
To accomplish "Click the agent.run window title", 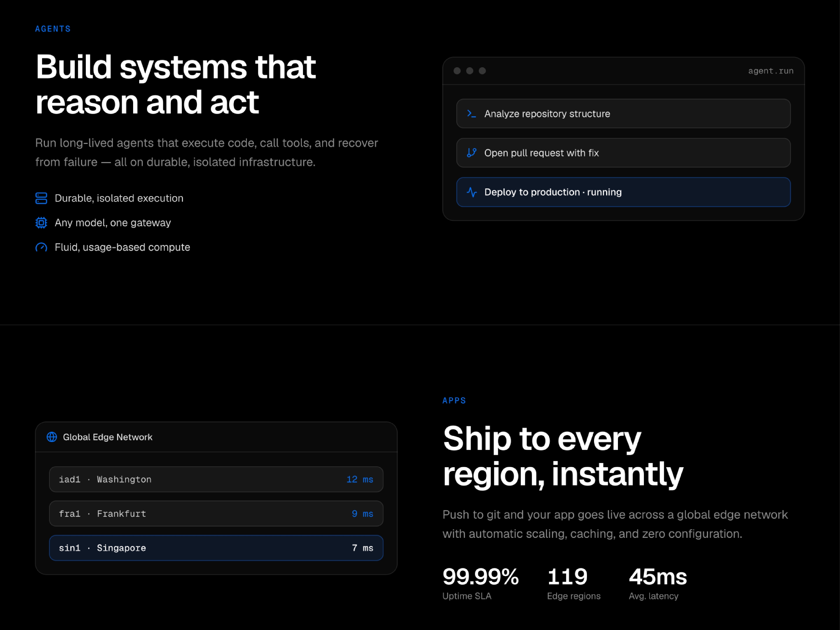I will click(770, 71).
